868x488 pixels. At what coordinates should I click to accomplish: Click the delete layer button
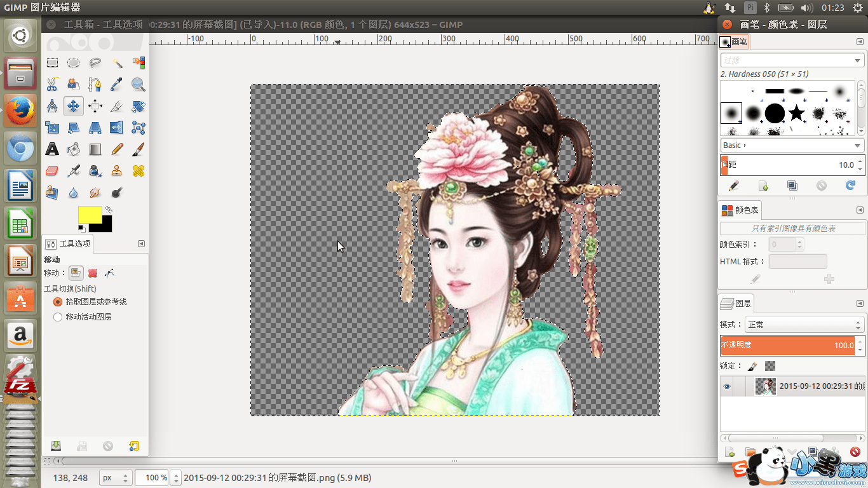tap(855, 452)
